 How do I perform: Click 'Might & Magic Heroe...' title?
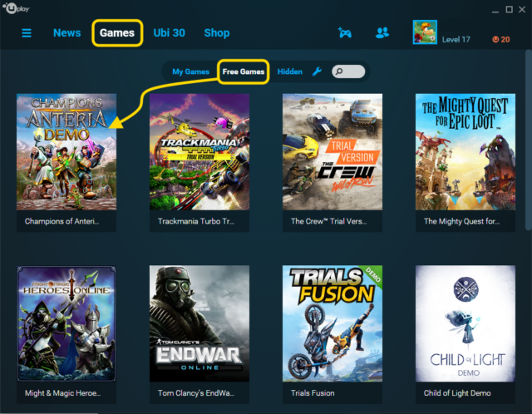pyautogui.click(x=63, y=393)
